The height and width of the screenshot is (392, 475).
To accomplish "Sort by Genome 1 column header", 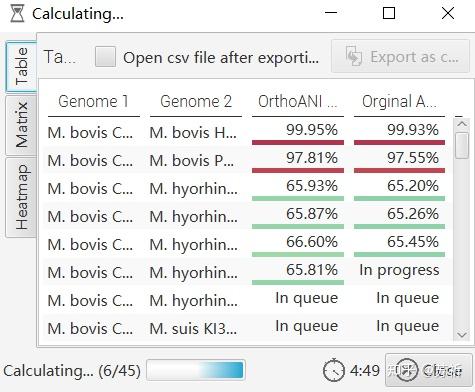I will click(94, 102).
